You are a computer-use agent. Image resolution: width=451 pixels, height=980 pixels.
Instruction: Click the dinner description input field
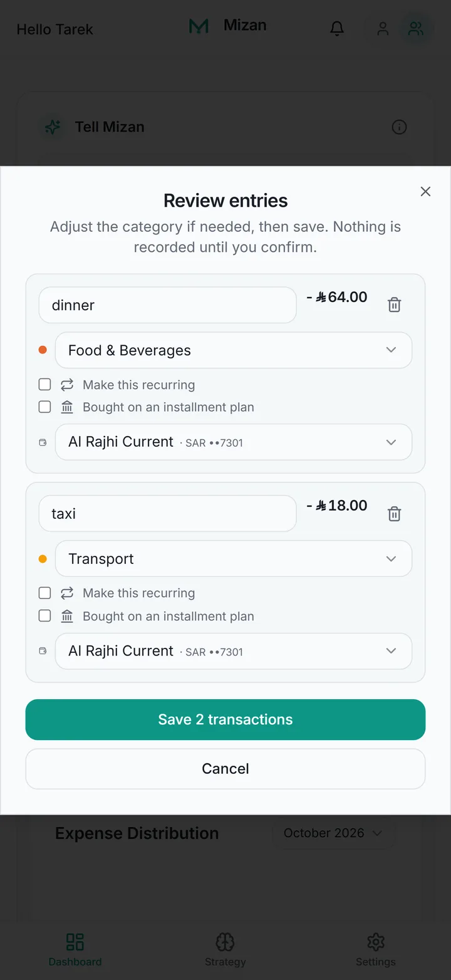(168, 305)
